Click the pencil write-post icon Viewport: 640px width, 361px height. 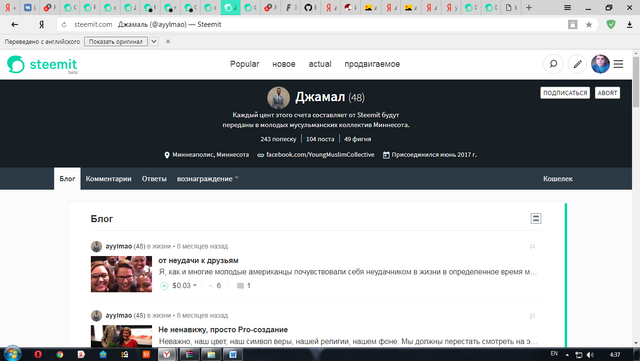pyautogui.click(x=577, y=64)
